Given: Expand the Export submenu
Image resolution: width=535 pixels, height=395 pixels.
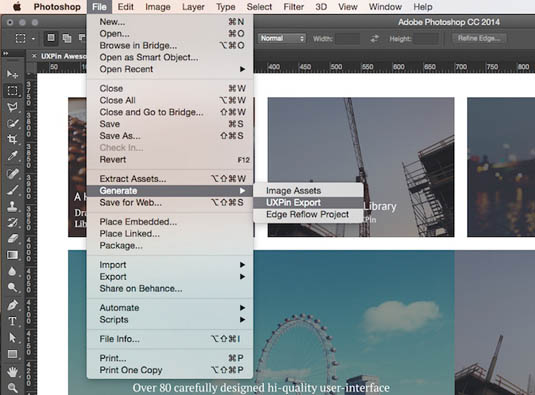Looking at the screenshot, I should (x=170, y=277).
